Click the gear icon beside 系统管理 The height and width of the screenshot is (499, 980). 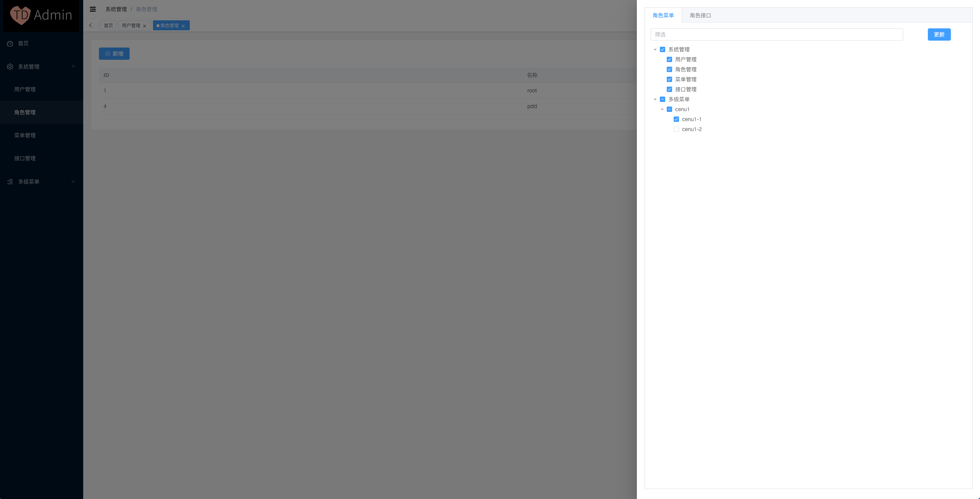(x=10, y=67)
